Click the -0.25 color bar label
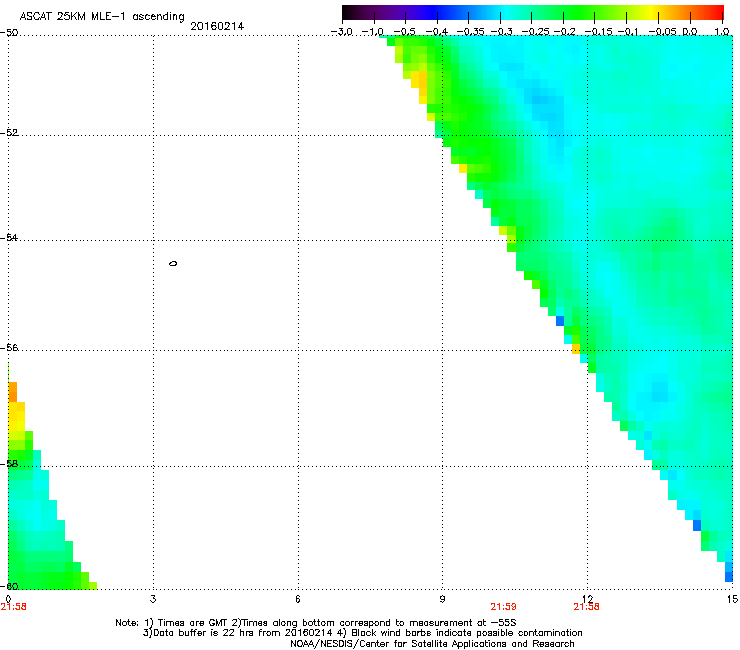Viewport: 740px width, 650px height. coord(535,32)
